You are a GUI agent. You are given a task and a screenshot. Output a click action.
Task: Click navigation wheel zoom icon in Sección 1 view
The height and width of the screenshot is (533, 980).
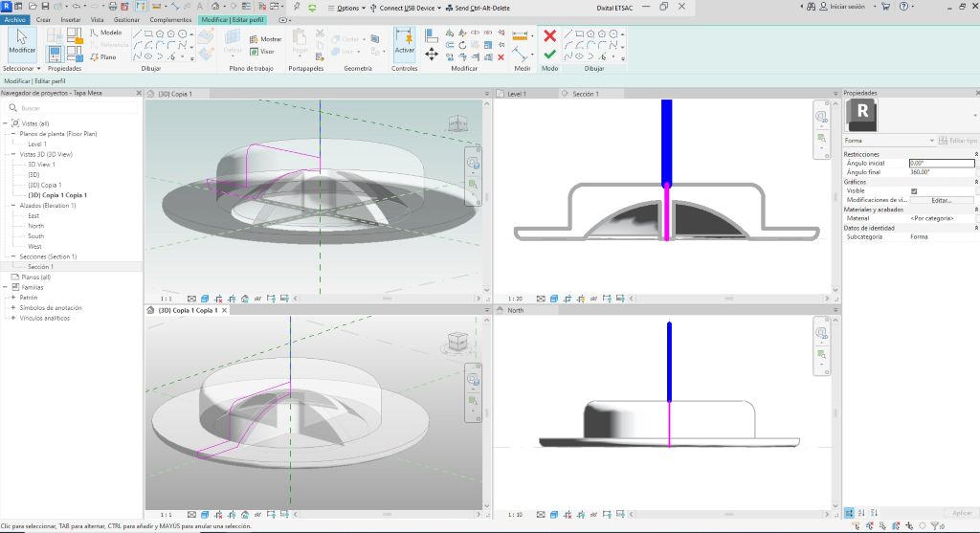click(821, 116)
